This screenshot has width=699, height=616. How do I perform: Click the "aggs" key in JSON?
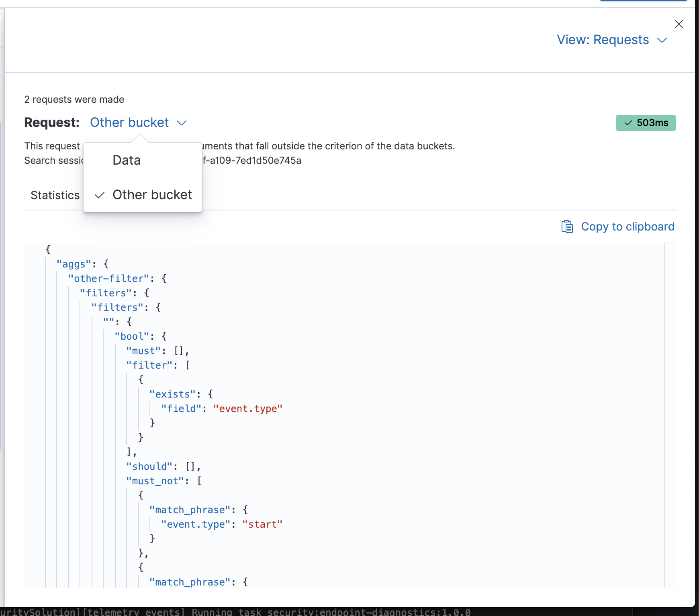coord(74,264)
